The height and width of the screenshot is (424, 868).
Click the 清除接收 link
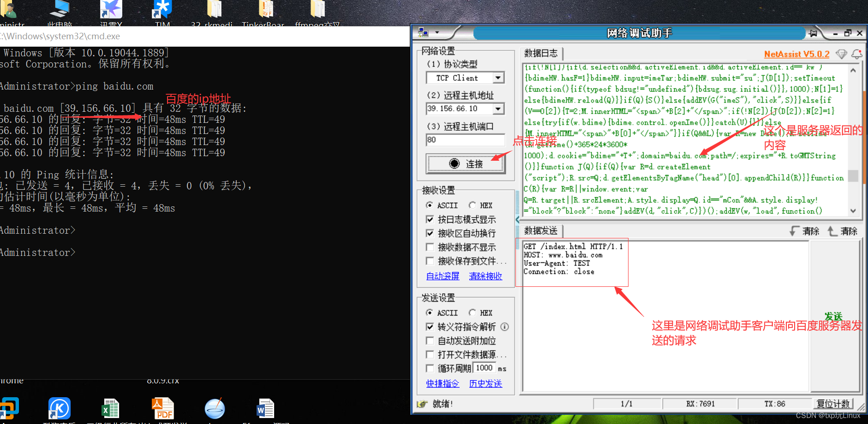[485, 276]
